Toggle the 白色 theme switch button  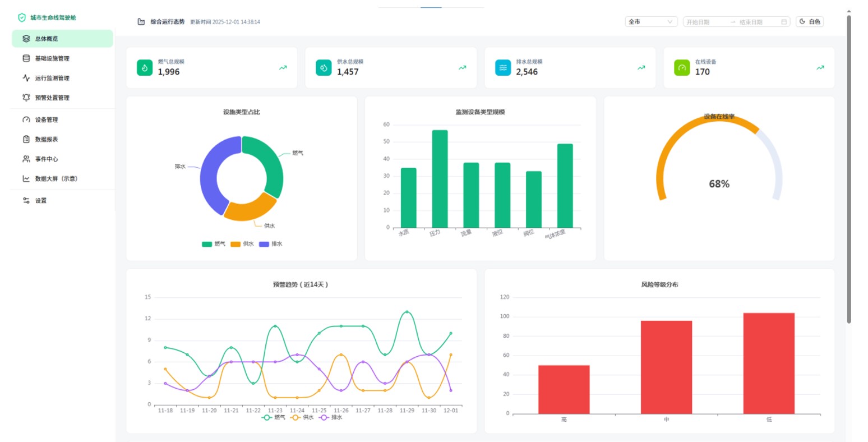click(809, 22)
